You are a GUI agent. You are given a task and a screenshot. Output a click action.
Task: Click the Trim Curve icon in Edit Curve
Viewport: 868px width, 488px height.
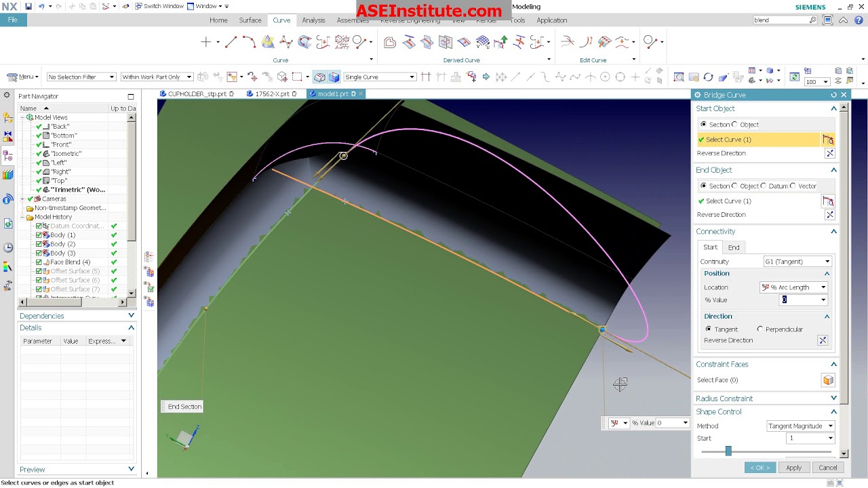tap(568, 42)
